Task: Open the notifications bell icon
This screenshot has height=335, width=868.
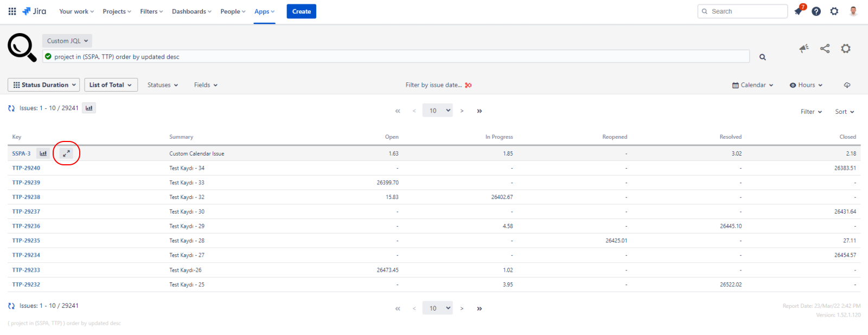Action: (798, 11)
